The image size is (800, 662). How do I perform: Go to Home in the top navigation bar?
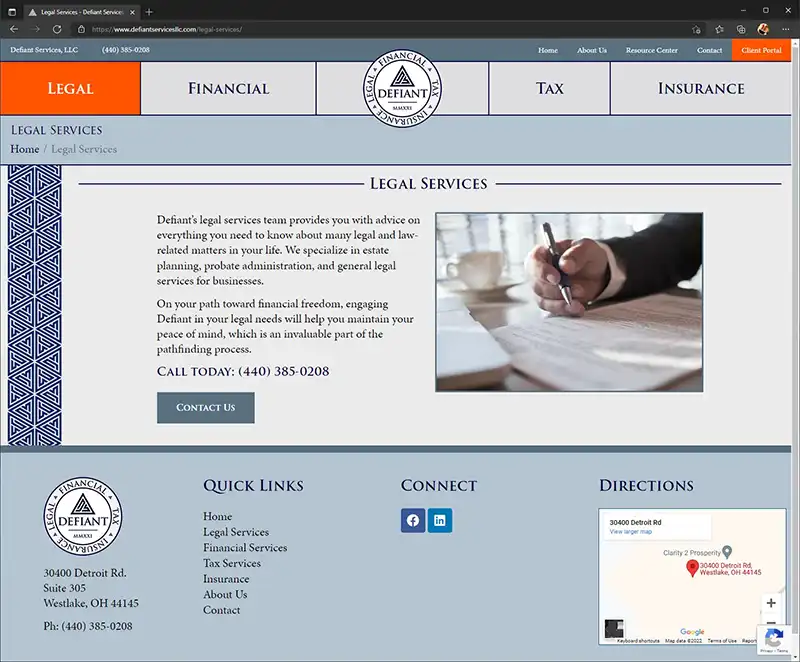point(547,50)
